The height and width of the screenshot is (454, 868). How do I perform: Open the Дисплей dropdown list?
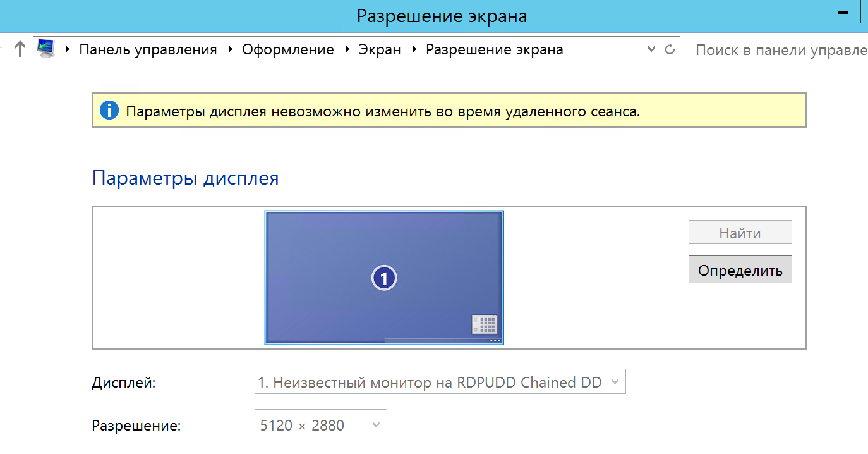pyautogui.click(x=440, y=382)
